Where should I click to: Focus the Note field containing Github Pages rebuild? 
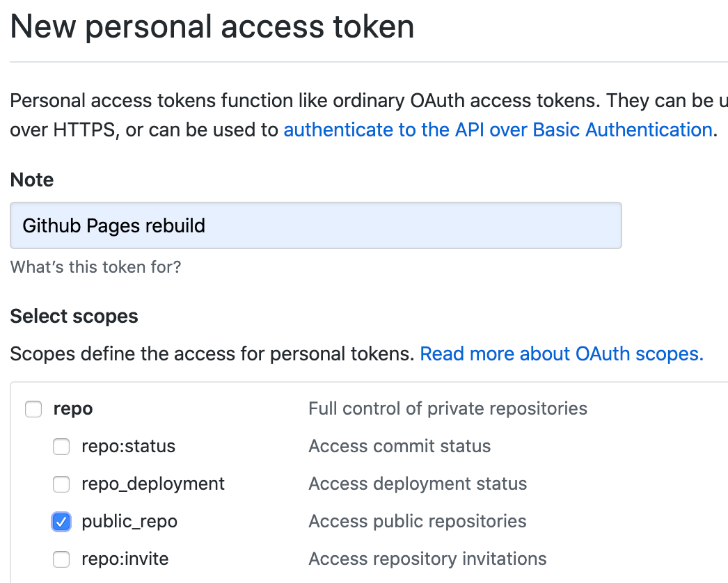pyautogui.click(x=316, y=225)
